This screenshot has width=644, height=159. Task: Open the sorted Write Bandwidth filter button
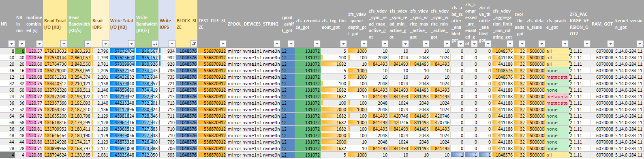pyautogui.click(x=155, y=43)
